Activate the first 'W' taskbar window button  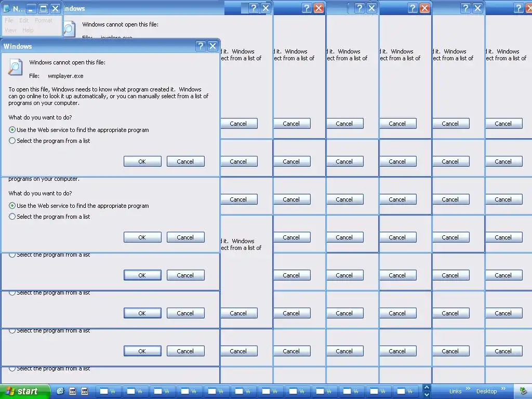[108, 391]
